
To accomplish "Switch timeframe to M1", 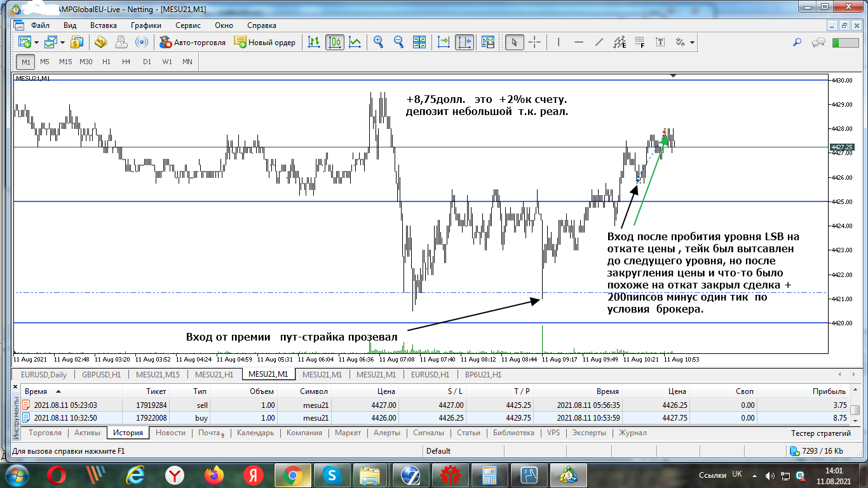I will (x=25, y=62).
